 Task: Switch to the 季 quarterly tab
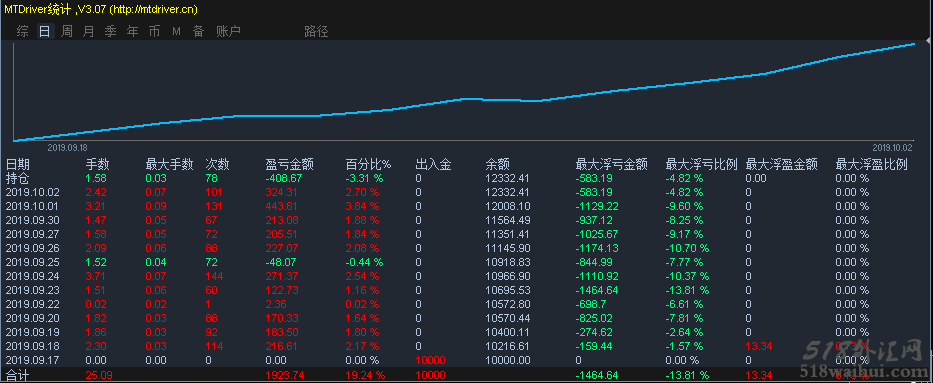111,32
